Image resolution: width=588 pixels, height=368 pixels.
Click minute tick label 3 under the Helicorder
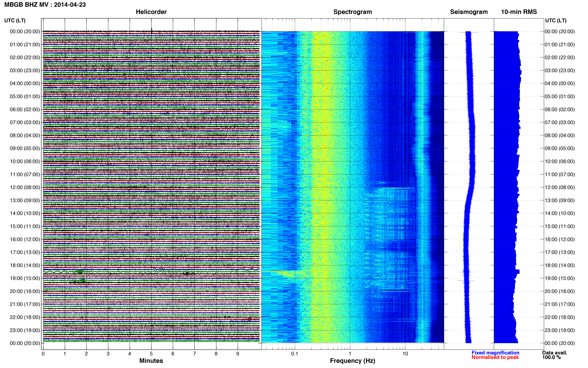pos(108,354)
